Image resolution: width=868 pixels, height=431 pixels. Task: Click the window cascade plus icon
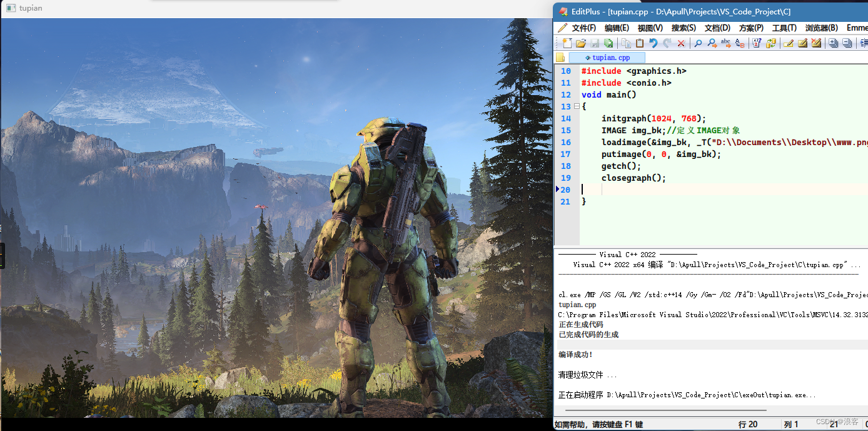[834, 43]
